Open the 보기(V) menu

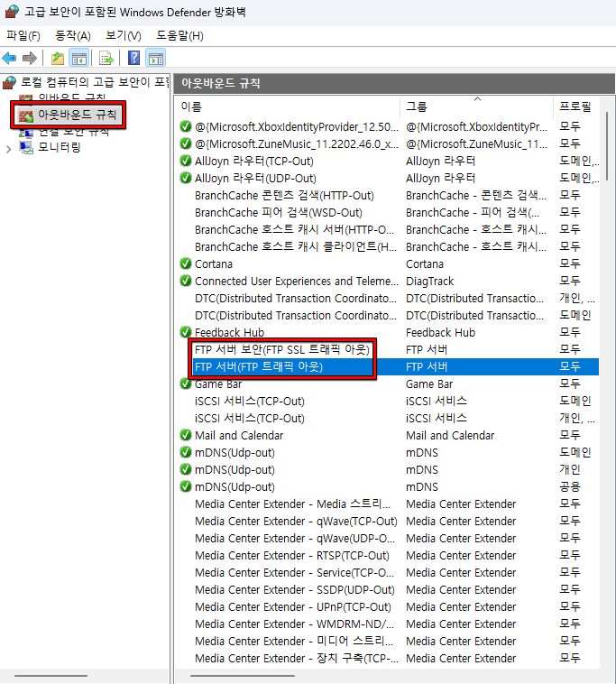tap(124, 36)
